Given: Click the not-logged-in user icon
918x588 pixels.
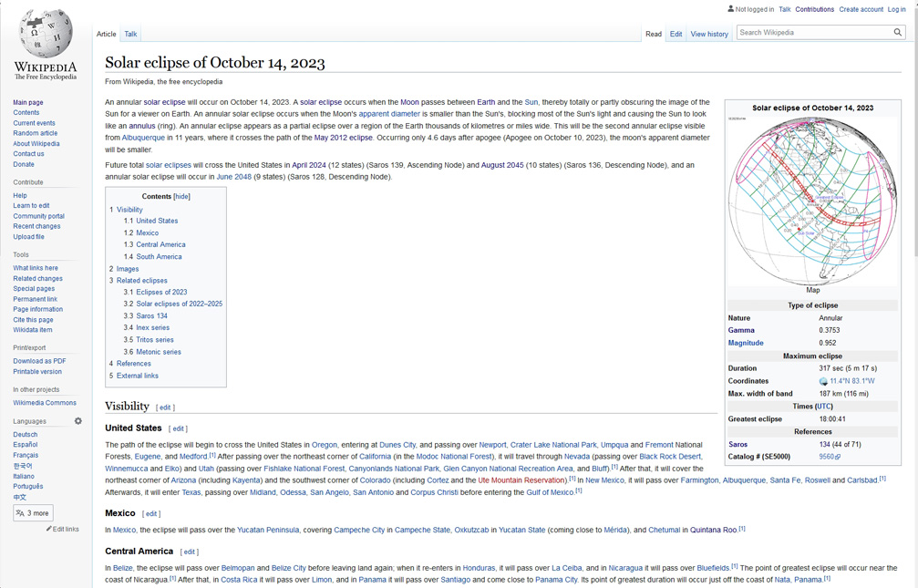Looking at the screenshot, I should tap(730, 9).
